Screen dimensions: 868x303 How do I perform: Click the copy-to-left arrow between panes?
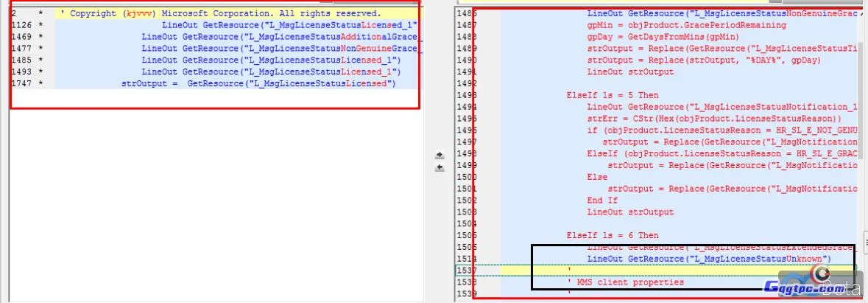click(x=440, y=167)
